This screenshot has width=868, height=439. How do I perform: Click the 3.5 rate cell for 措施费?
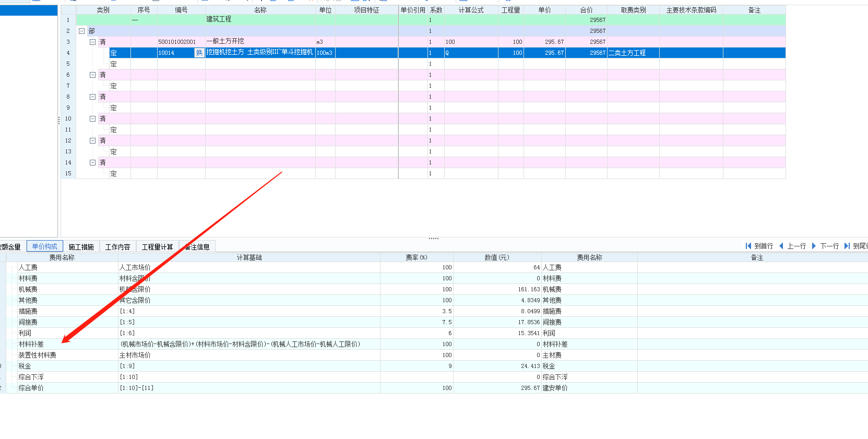[x=417, y=311]
